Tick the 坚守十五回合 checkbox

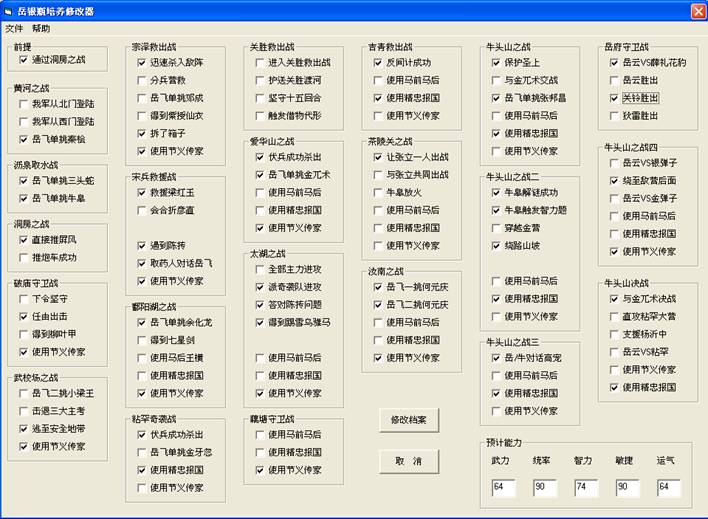pos(259,97)
